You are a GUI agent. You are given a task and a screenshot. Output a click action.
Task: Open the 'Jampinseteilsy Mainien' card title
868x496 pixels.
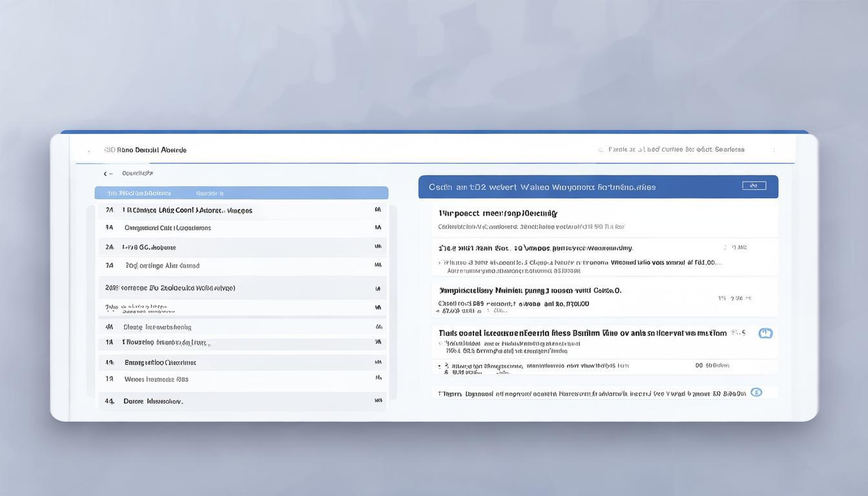click(x=530, y=291)
